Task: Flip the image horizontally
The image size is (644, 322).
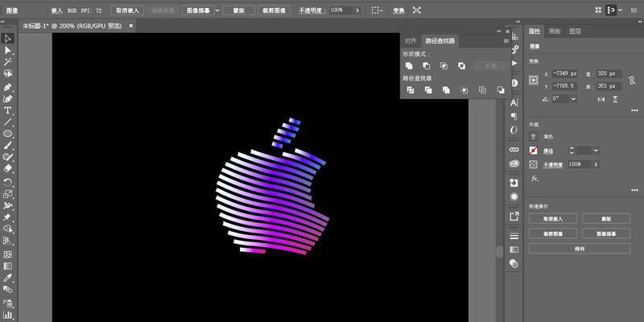Action: [601, 99]
